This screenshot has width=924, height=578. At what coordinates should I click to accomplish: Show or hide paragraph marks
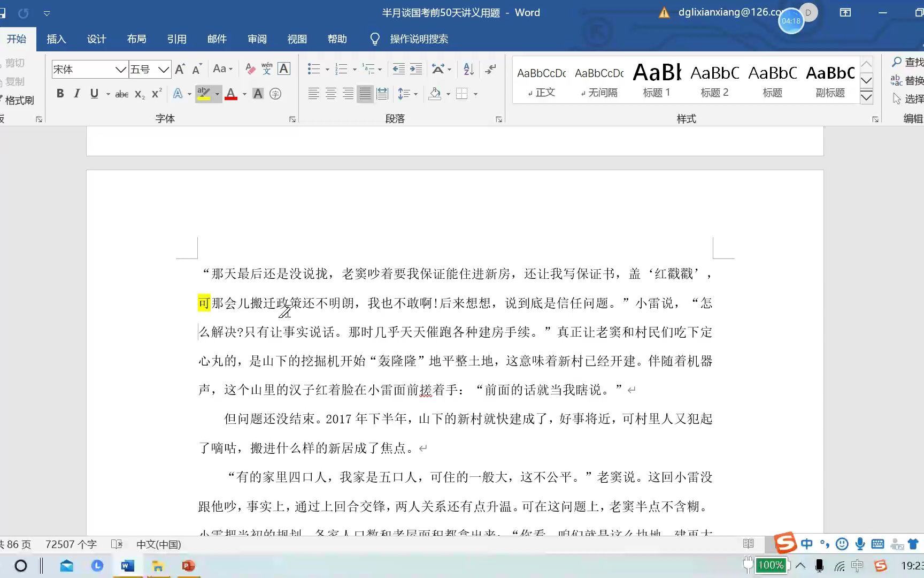coord(490,69)
